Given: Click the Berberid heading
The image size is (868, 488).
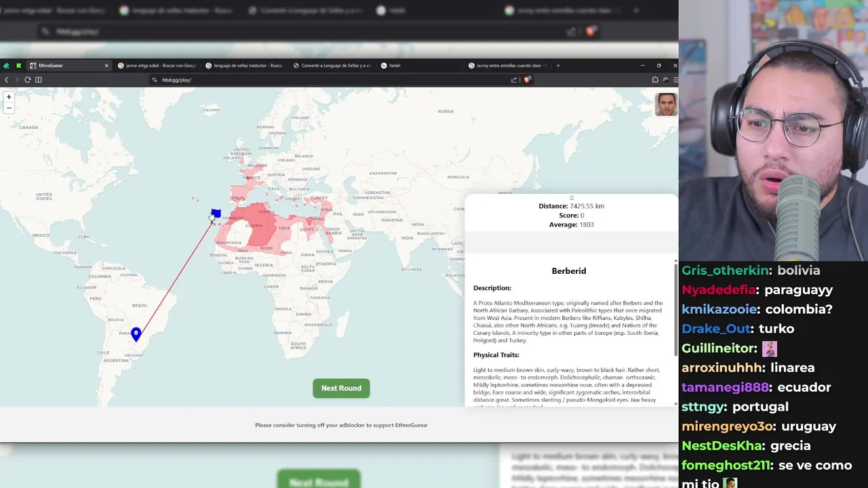Looking at the screenshot, I should [x=569, y=271].
